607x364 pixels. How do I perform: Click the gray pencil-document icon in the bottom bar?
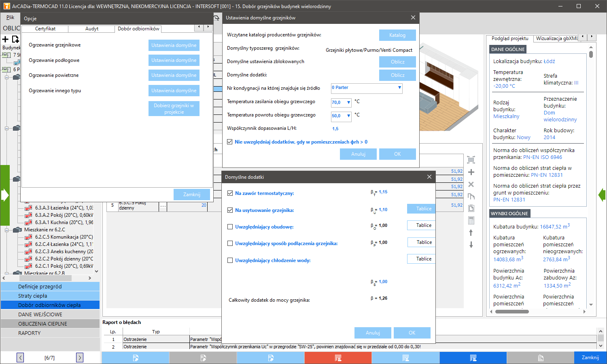click(203, 358)
